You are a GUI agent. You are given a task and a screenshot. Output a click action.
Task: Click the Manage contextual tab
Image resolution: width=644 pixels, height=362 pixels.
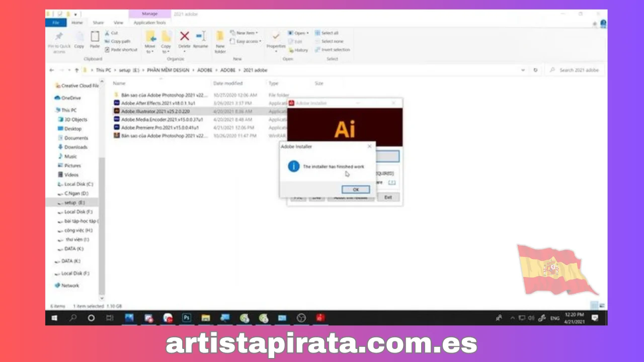tap(149, 14)
